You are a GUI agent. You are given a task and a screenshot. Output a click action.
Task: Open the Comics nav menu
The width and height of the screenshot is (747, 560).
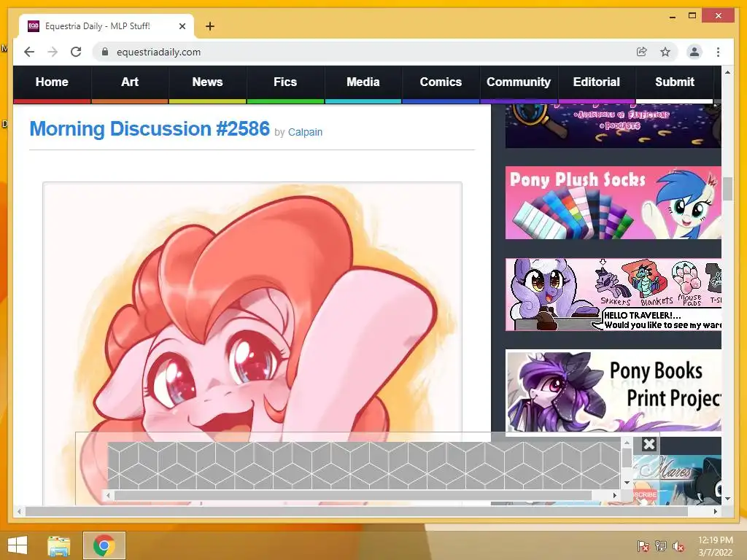tap(441, 82)
